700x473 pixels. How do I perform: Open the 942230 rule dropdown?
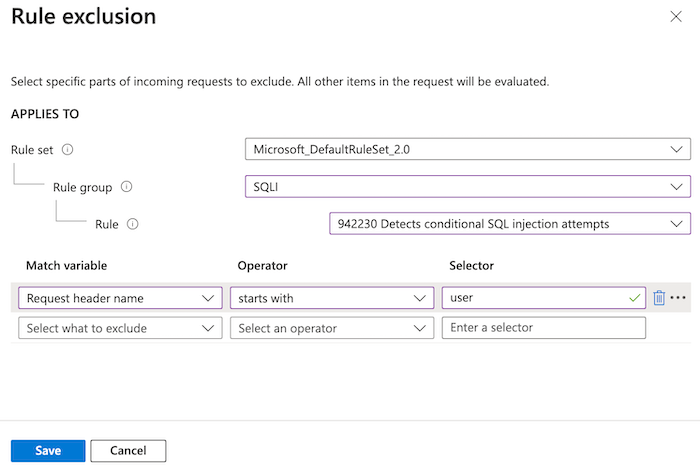[x=509, y=224]
